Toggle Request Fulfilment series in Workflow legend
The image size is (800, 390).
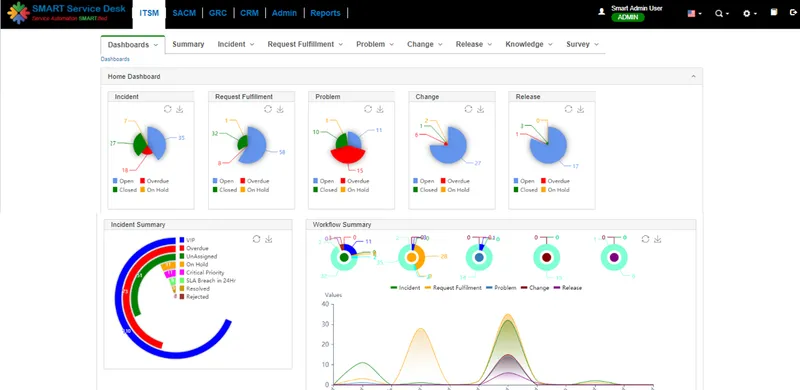click(453, 288)
